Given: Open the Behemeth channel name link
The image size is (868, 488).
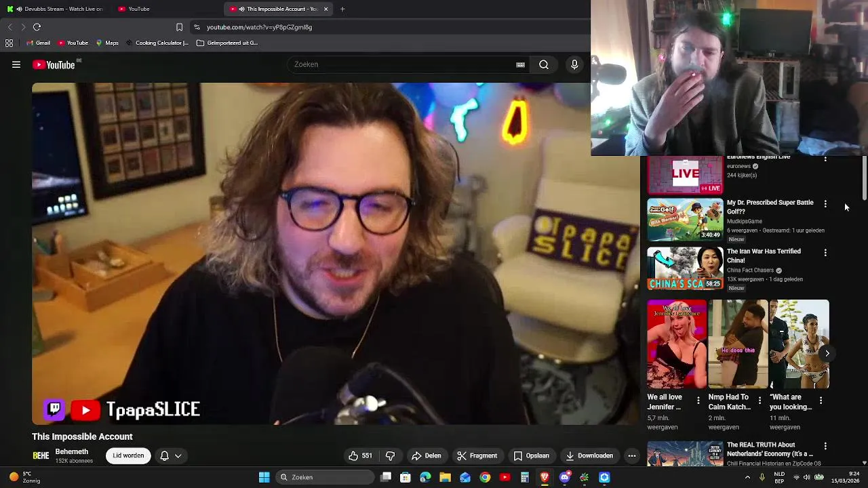Looking at the screenshot, I should click(72, 451).
